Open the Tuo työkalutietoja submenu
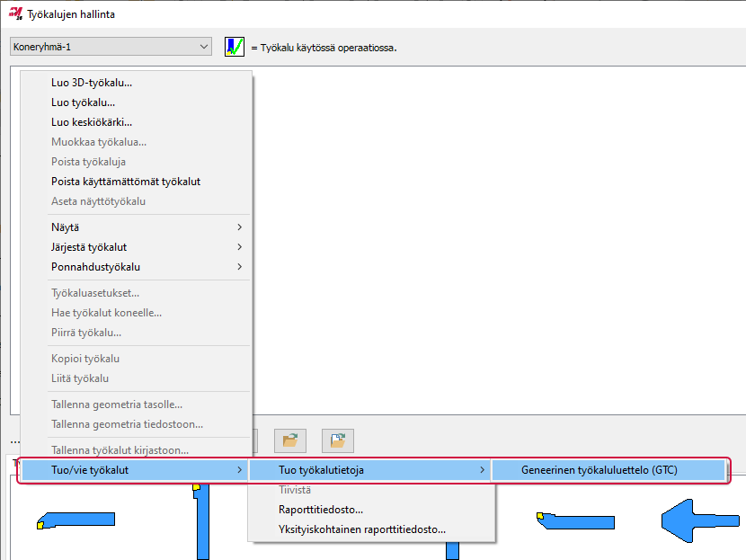The width and height of the screenshot is (746, 560). pyautogui.click(x=370, y=470)
